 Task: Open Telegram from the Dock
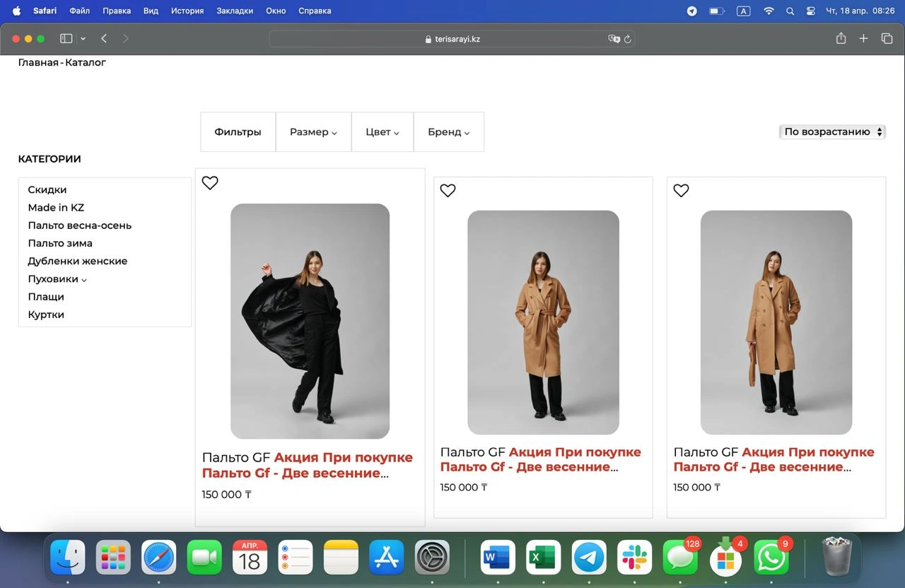pos(589,558)
